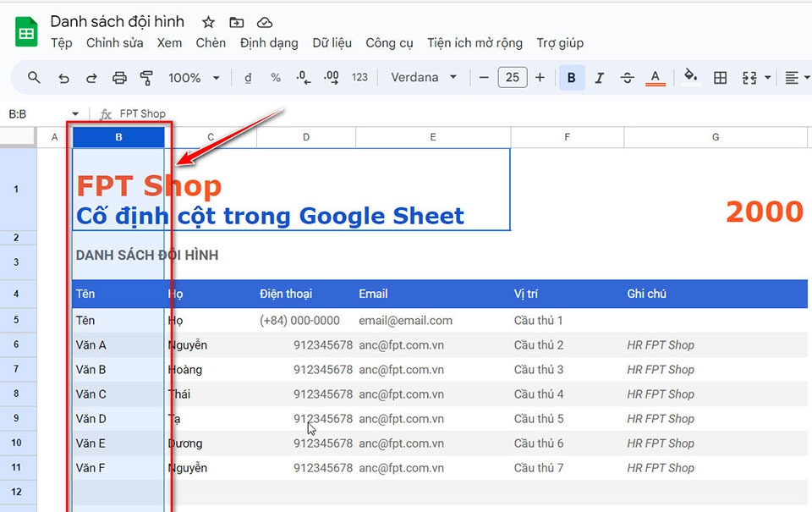The height and width of the screenshot is (512, 812).
Task: Open the Chỉnh sửa menu
Action: point(114,43)
